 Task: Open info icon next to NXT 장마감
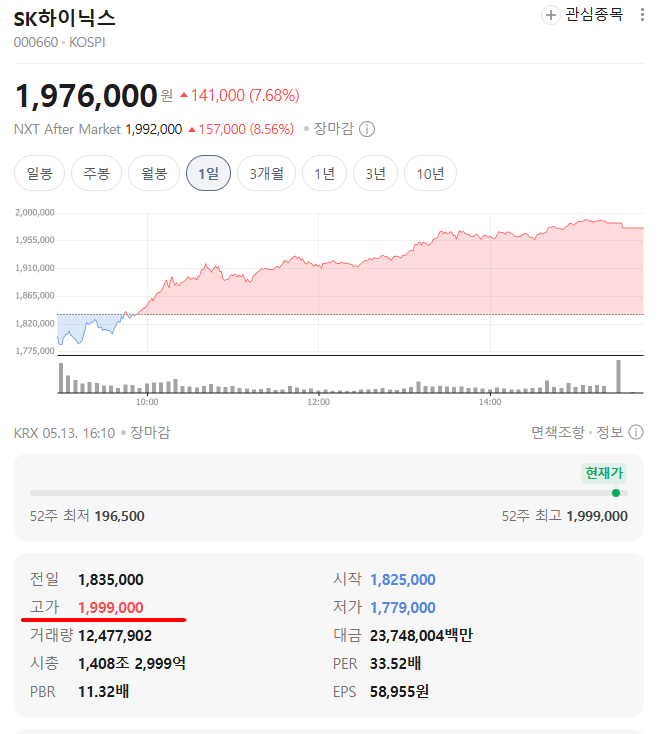pos(367,129)
